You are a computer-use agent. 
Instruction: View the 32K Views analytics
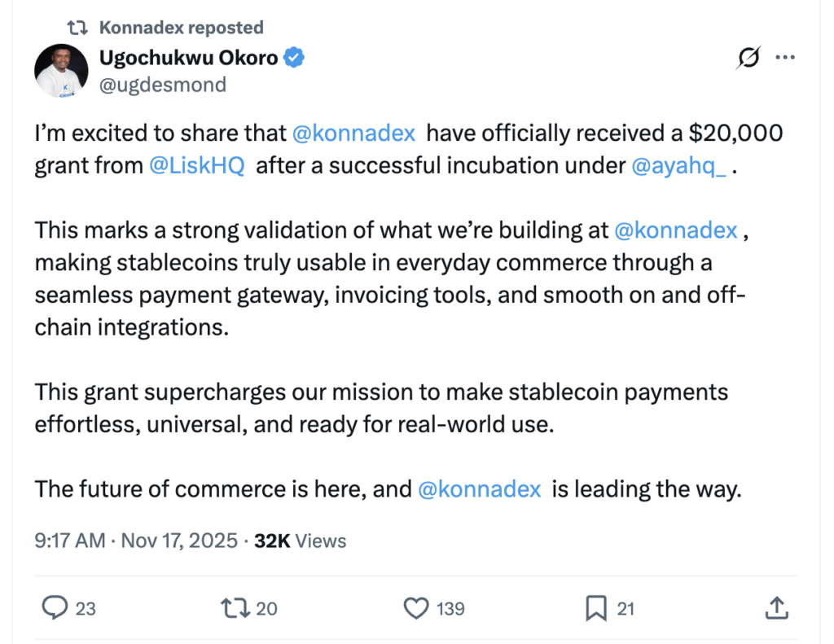(x=300, y=541)
